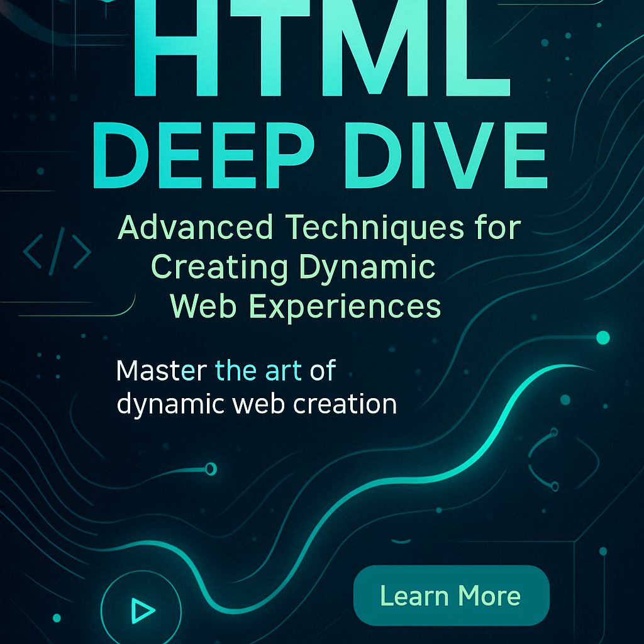644x644 pixels.
Task: Click the Learn More button
Action: tap(451, 595)
